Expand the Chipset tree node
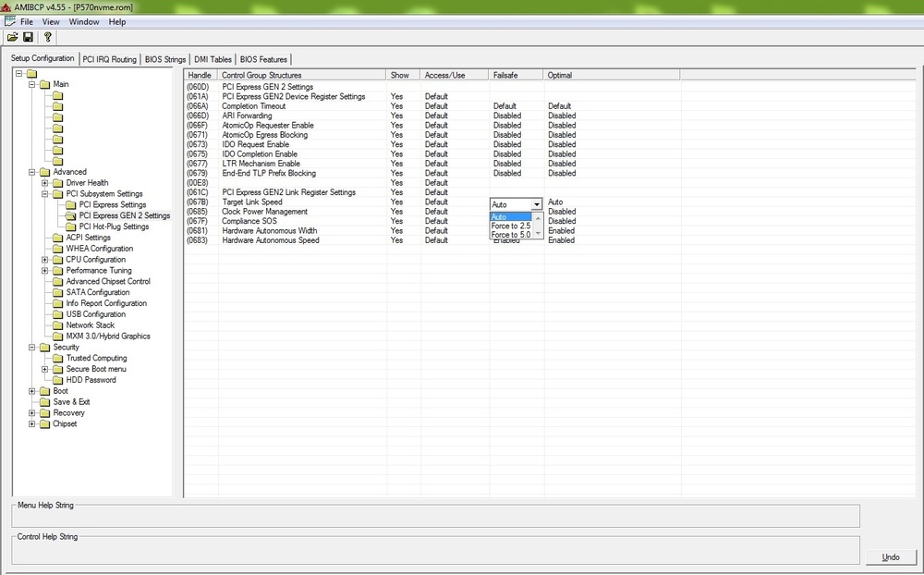The width and height of the screenshot is (924, 575). tap(31, 424)
